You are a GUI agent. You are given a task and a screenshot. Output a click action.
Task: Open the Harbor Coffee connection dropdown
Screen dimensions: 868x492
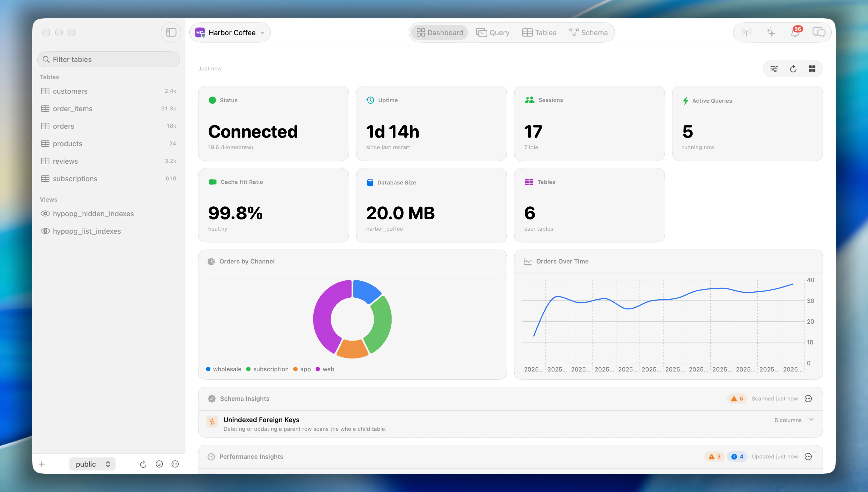pos(230,33)
